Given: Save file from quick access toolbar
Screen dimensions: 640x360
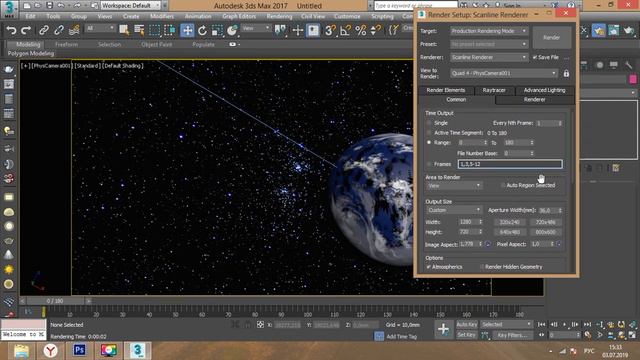Looking at the screenshot, I should pyautogui.click(x=49, y=6).
